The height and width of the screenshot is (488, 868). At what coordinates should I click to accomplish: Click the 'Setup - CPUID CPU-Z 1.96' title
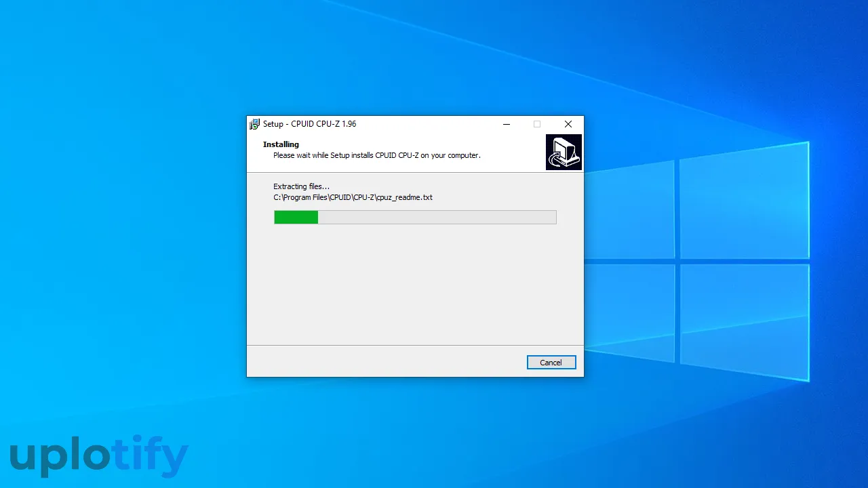(309, 124)
